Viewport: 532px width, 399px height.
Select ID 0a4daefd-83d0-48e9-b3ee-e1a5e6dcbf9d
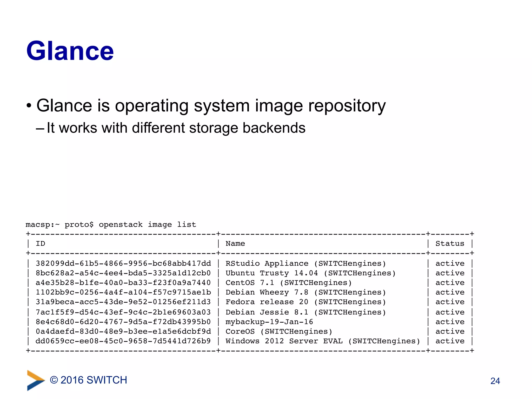click(123, 331)
